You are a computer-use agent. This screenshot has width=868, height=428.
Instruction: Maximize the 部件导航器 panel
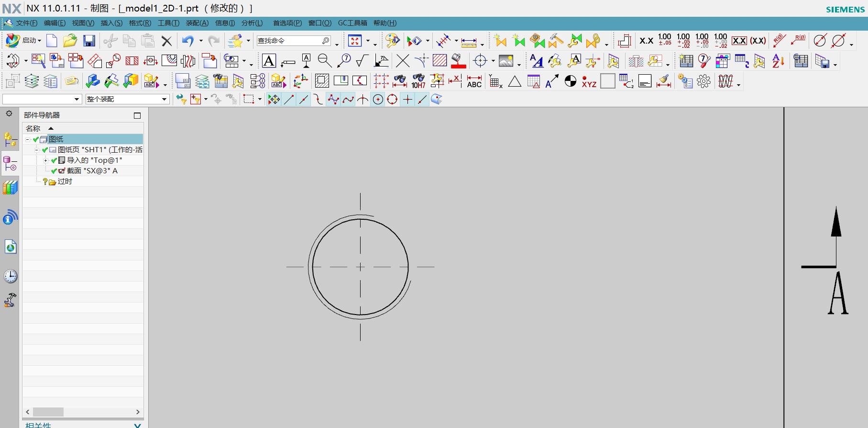point(137,115)
